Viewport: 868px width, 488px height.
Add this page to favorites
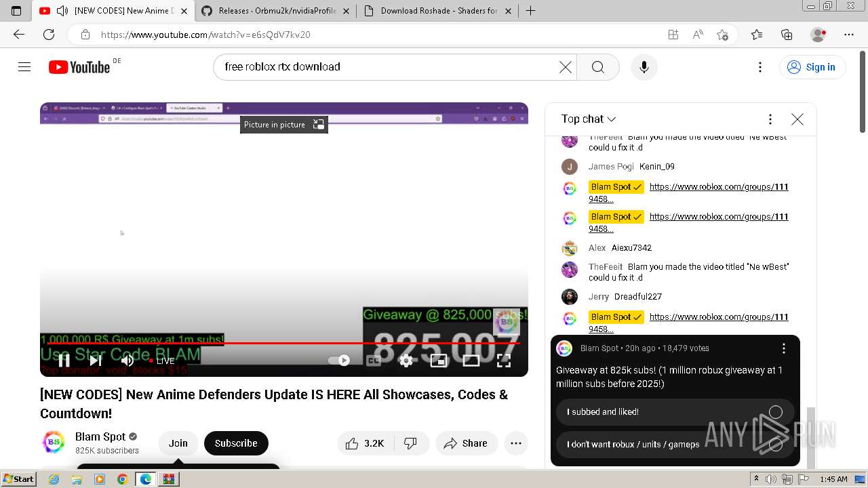(722, 35)
